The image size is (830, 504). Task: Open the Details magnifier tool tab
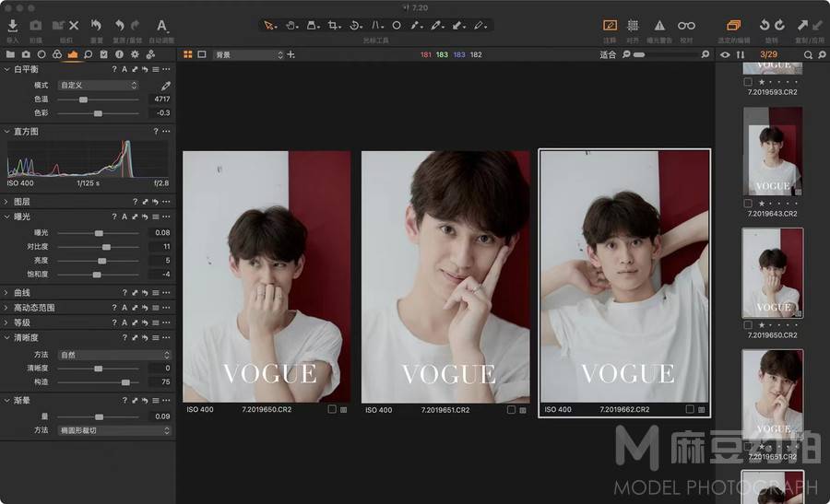click(x=88, y=54)
